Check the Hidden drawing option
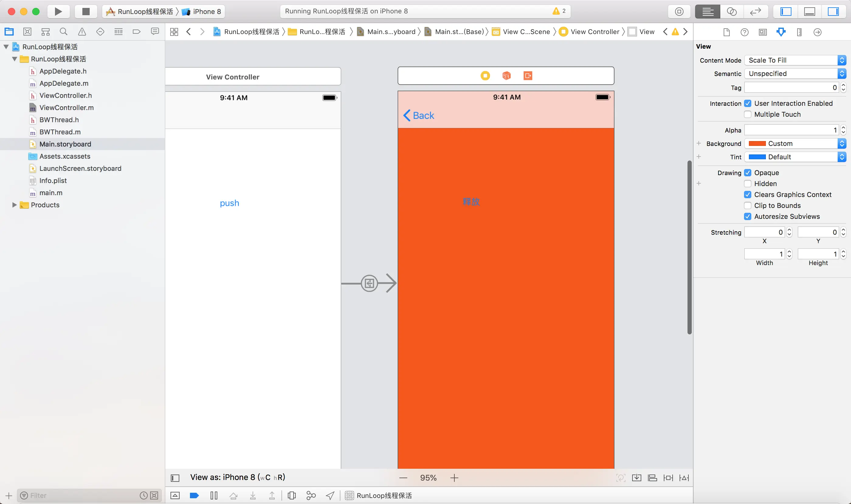This screenshot has width=851, height=504. point(747,184)
